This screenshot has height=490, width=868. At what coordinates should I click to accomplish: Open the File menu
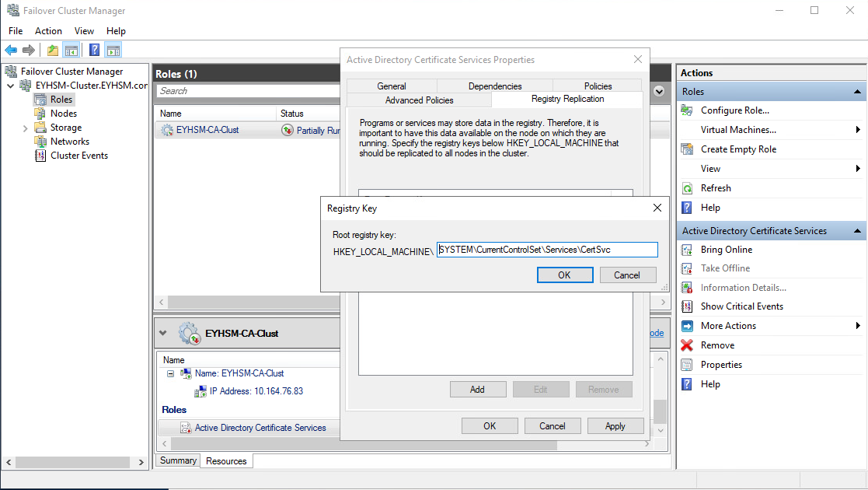(16, 31)
